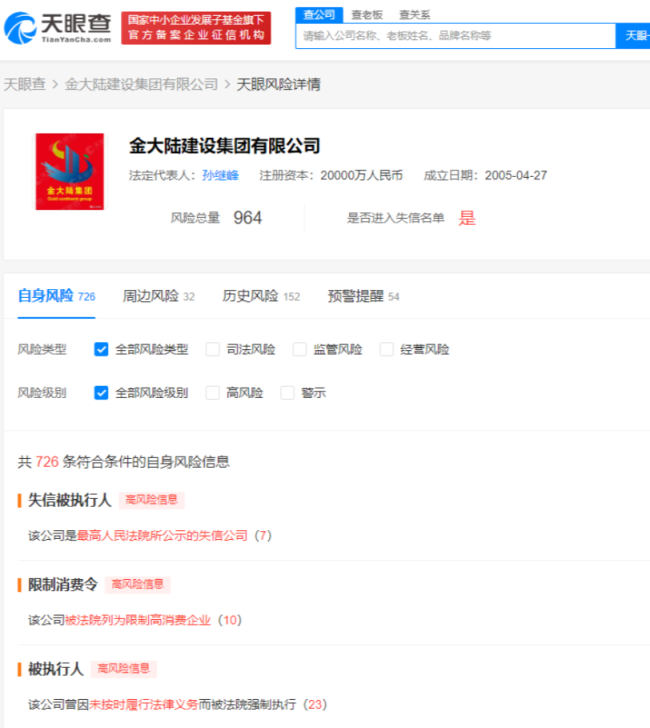Open the red 官方备案企业征信机构 banner
The height and width of the screenshot is (728, 650).
point(196,28)
